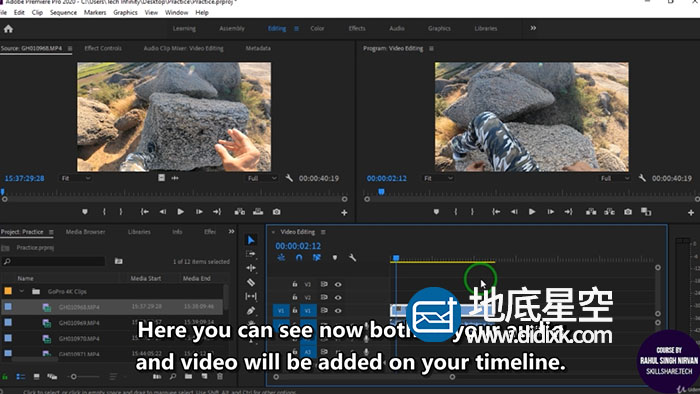Viewport: 700px width, 394px height.
Task: Mark In point in Source monitor
Action: pyautogui.click(x=104, y=212)
